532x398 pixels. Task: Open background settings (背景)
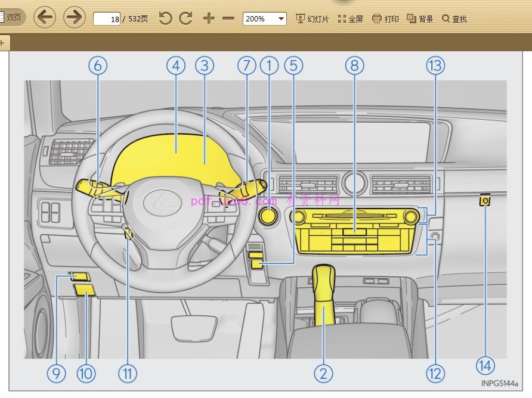tap(420, 19)
